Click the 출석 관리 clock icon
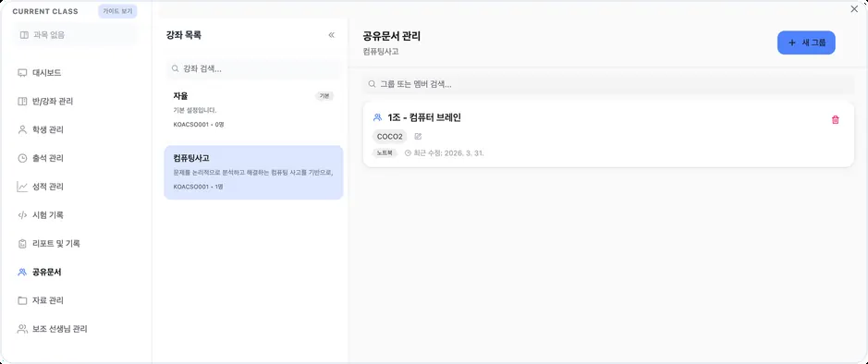This screenshot has height=364, width=868. pyautogui.click(x=22, y=158)
